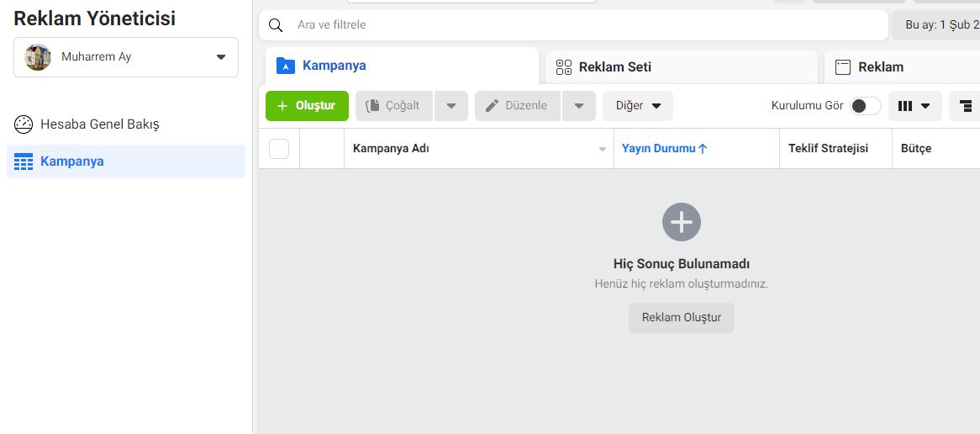Image resolution: width=980 pixels, height=434 pixels.
Task: Click the breakdown lines icon button
Action: tap(965, 106)
